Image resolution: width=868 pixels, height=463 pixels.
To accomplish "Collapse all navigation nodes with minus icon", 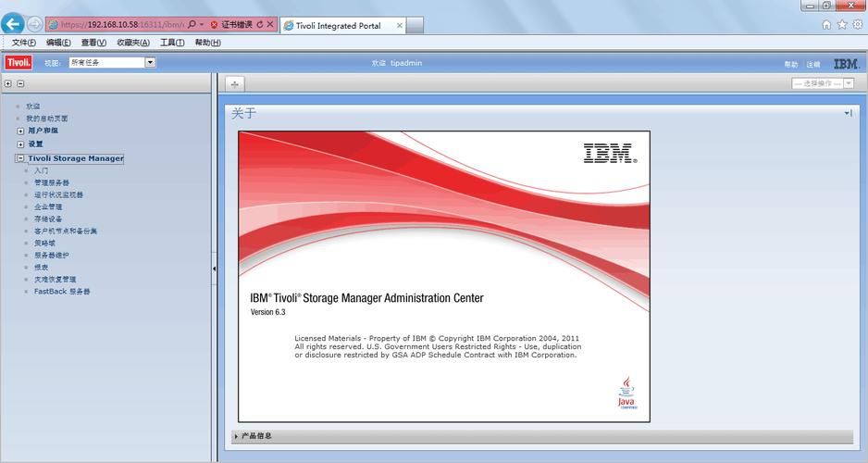I will pyautogui.click(x=20, y=83).
